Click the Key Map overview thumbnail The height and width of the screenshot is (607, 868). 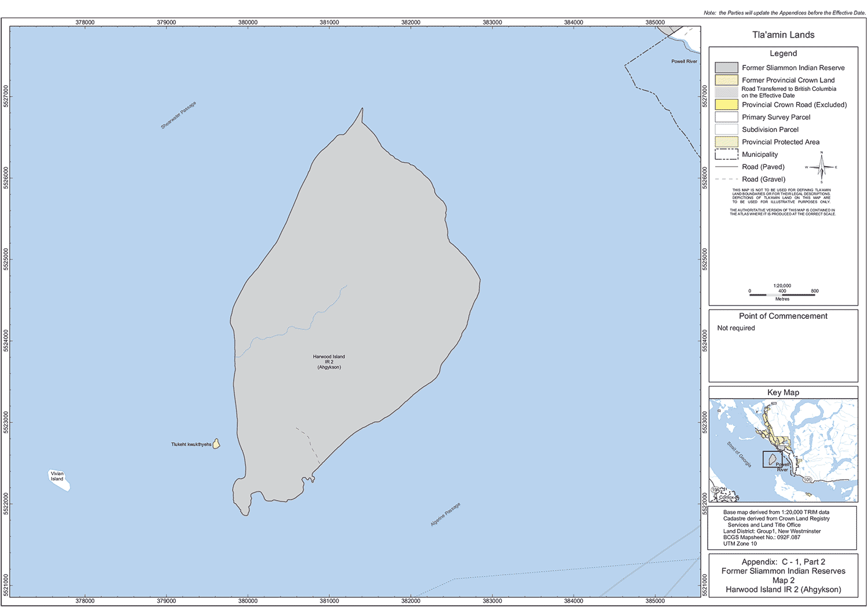pyautogui.click(x=784, y=450)
